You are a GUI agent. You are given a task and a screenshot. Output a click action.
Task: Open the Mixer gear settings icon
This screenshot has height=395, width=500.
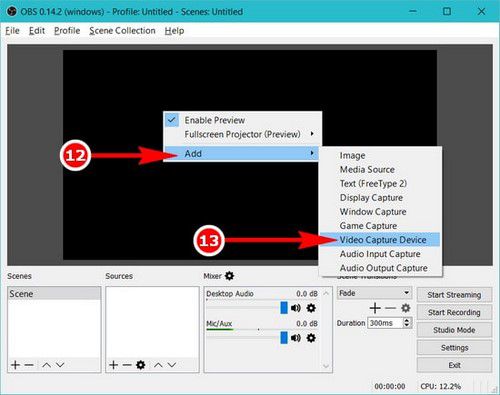[x=229, y=276]
